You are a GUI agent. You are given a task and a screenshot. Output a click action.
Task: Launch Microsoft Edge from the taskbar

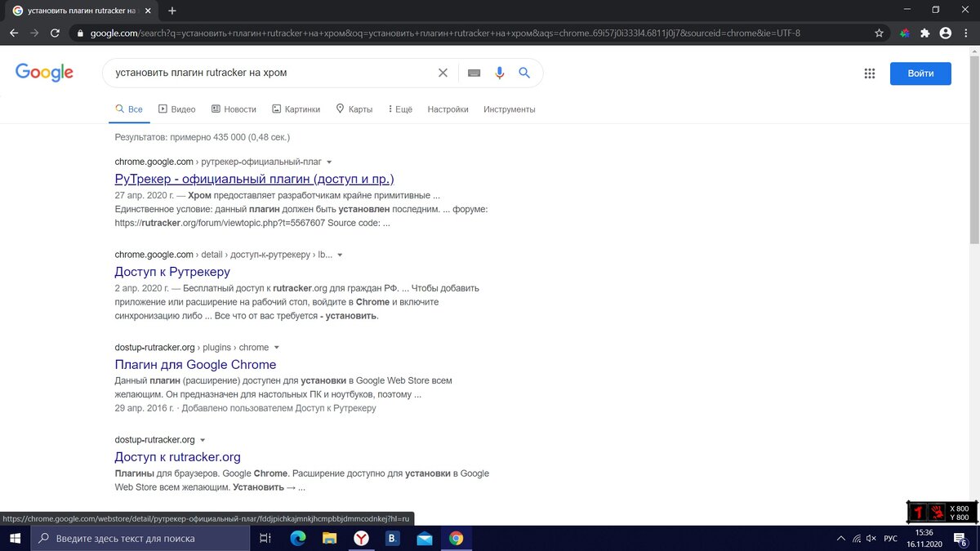pos(297,538)
